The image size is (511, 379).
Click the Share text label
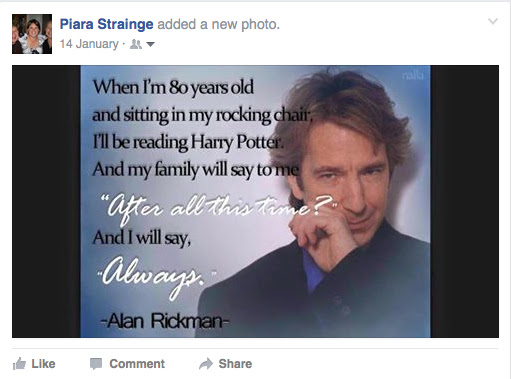point(235,364)
